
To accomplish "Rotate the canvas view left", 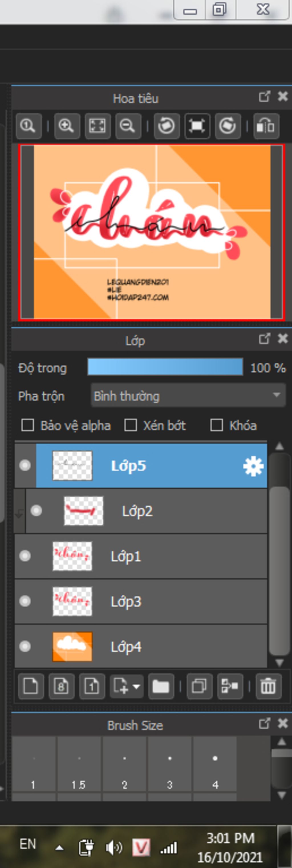I will 166,126.
